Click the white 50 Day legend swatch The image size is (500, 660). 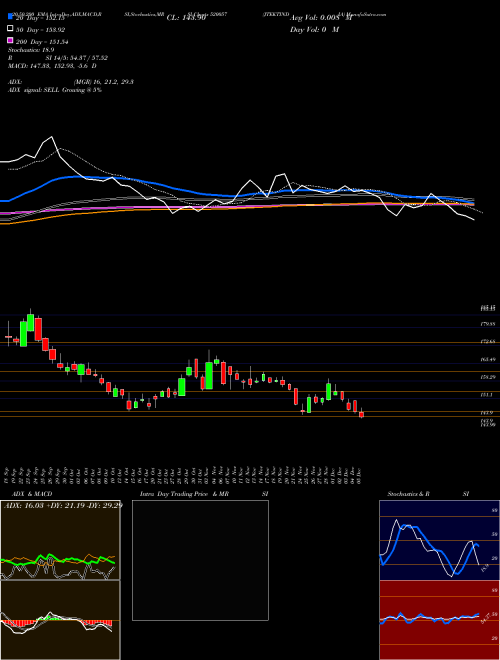tap(10, 29)
